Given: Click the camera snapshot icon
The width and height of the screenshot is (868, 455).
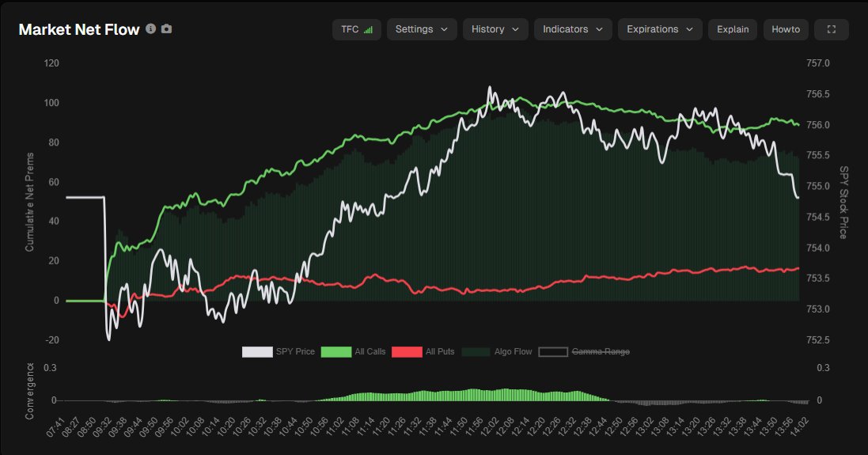Looking at the screenshot, I should [166, 28].
